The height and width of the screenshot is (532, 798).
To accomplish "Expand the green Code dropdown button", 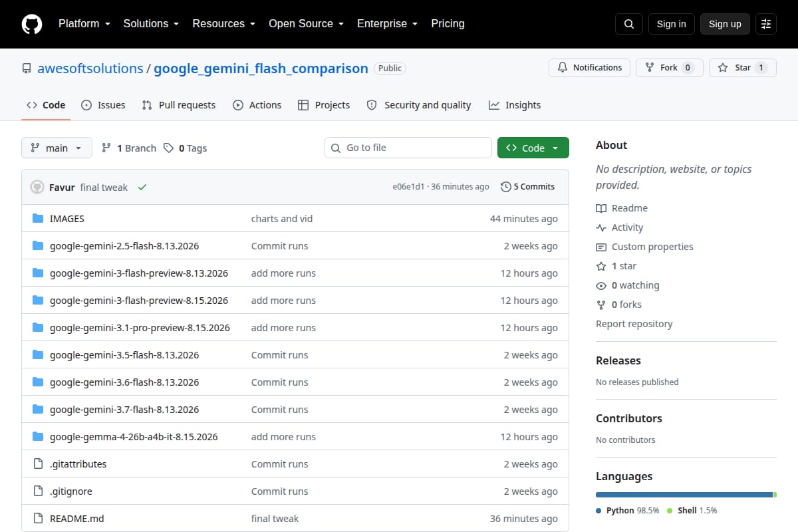I will pyautogui.click(x=533, y=148).
